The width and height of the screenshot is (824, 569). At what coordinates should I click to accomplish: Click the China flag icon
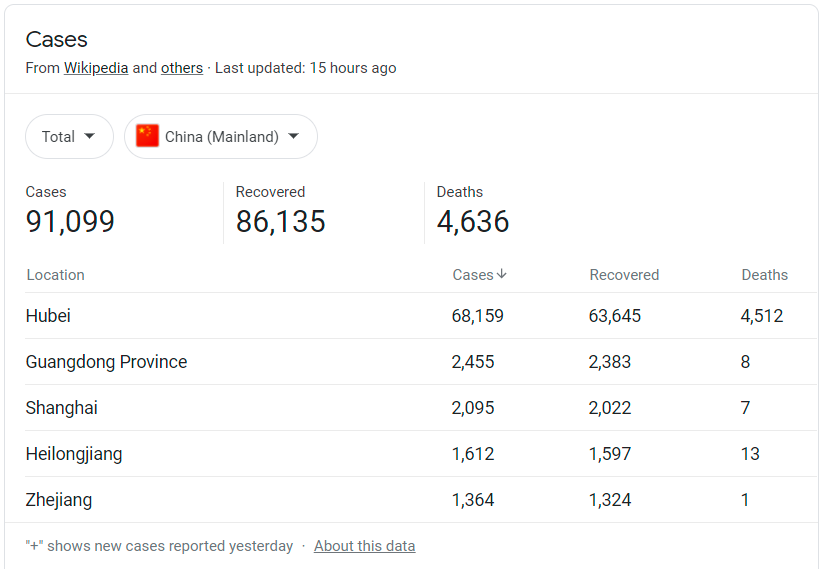click(x=148, y=136)
